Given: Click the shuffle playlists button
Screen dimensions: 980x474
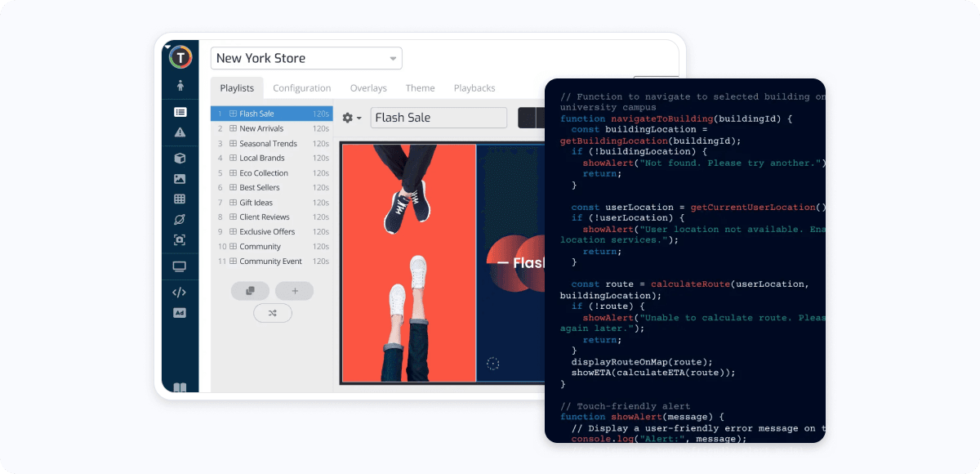Looking at the screenshot, I should [272, 313].
